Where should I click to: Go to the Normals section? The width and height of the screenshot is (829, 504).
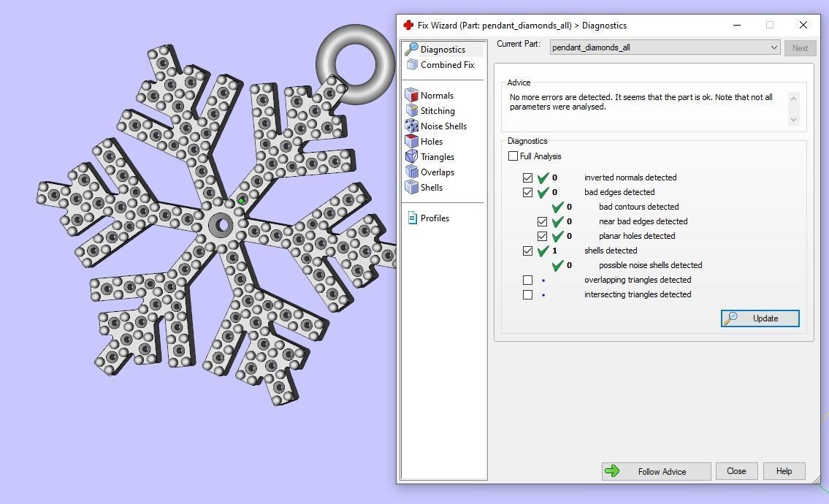tap(437, 95)
